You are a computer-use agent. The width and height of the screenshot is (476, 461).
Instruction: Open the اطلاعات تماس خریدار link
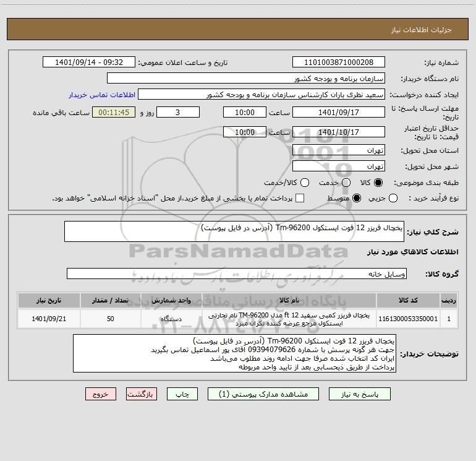click(102, 95)
